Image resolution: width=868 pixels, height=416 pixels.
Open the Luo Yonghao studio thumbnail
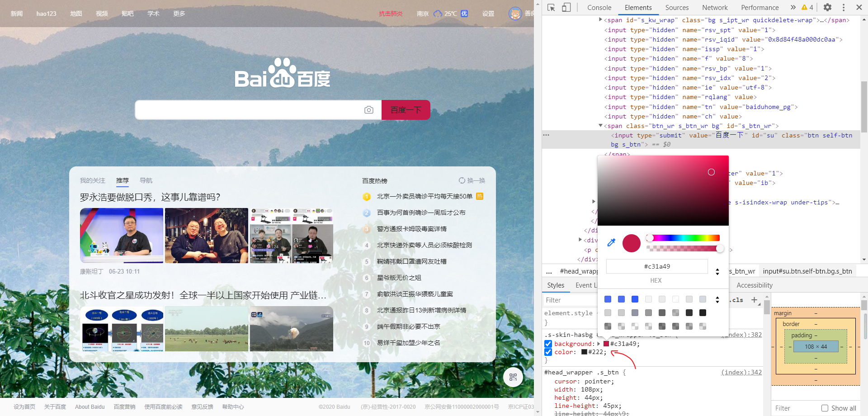pyautogui.click(x=122, y=236)
